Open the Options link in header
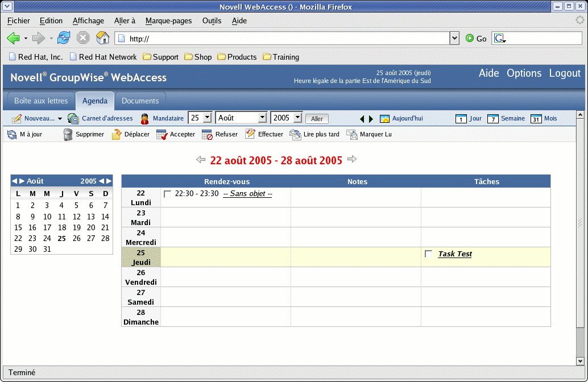This screenshot has width=588, height=382. [524, 73]
